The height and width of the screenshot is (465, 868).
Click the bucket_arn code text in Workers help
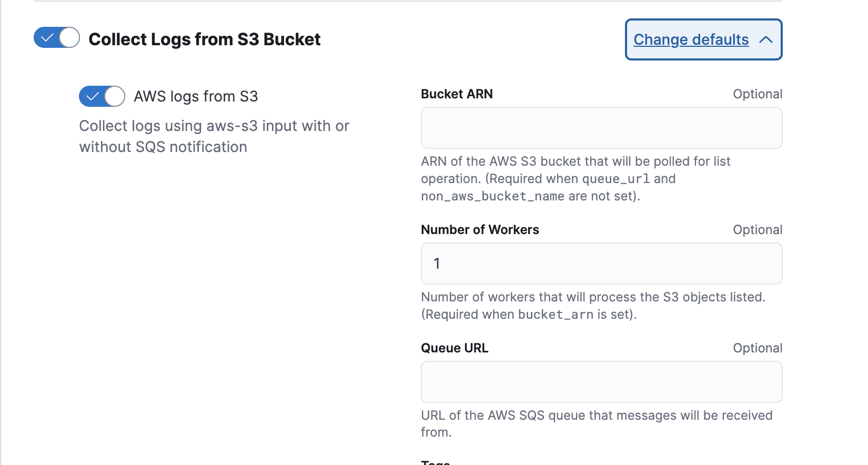pyautogui.click(x=556, y=315)
